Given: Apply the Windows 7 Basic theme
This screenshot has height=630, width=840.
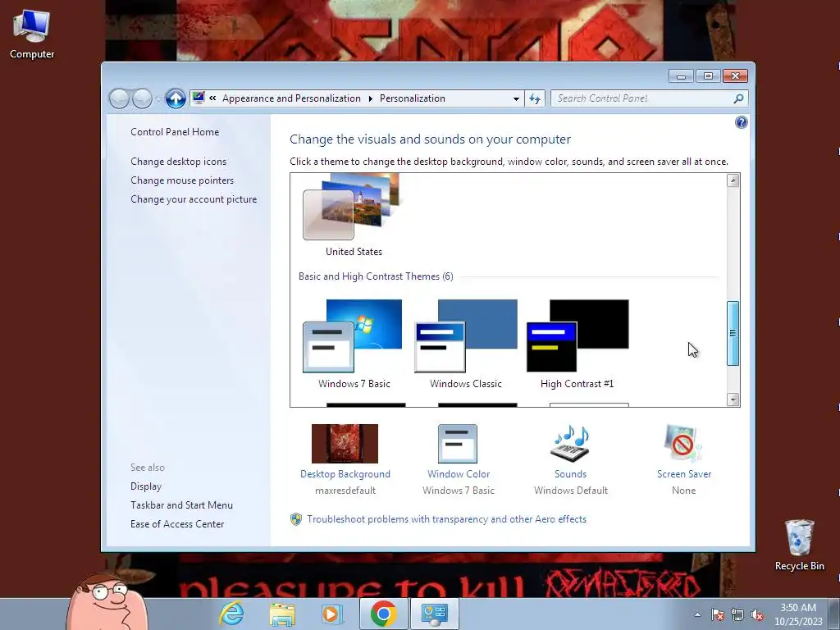Looking at the screenshot, I should pyautogui.click(x=353, y=336).
